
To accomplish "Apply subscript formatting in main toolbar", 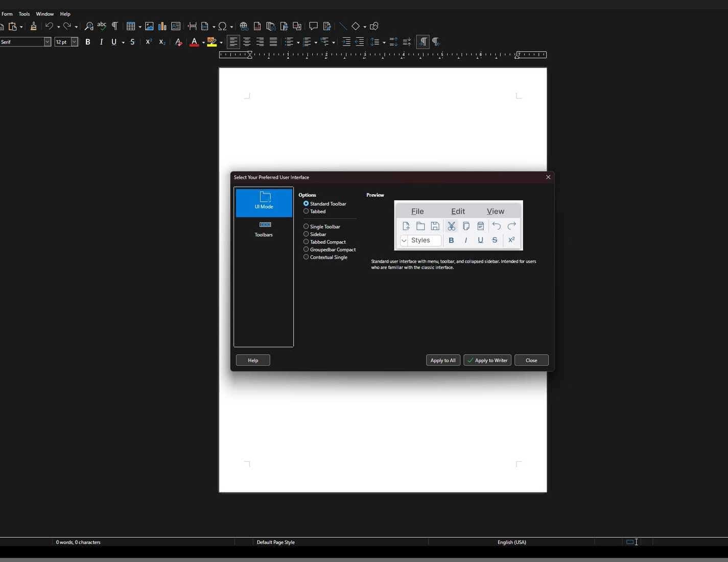I will click(x=162, y=42).
